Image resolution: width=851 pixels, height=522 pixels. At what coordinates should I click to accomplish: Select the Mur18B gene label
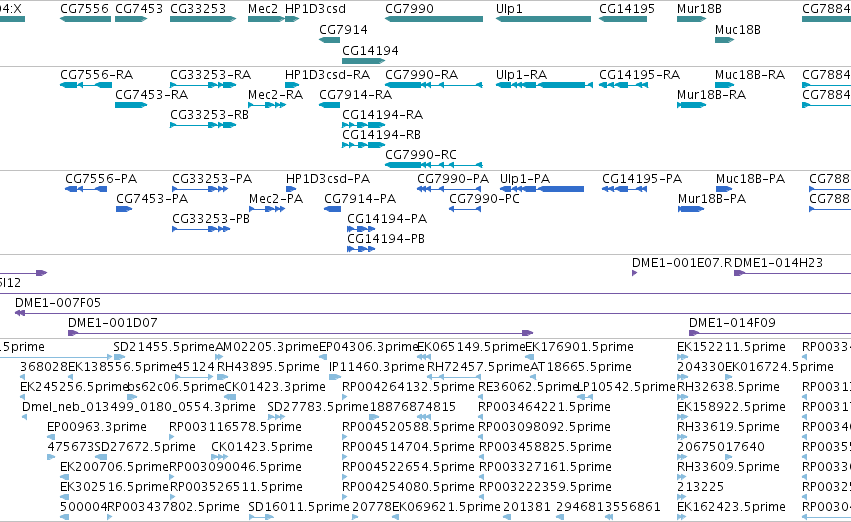pyautogui.click(x=699, y=9)
